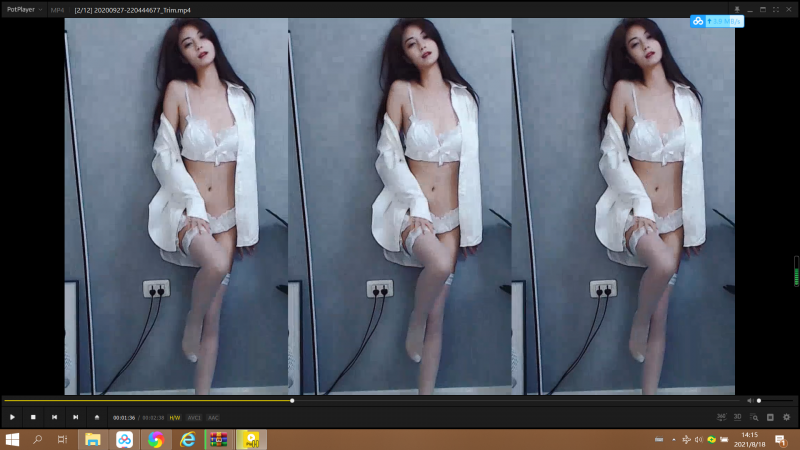800x450 pixels.
Task: Toggle the H/W hardware acceleration indicator
Action: click(x=174, y=417)
